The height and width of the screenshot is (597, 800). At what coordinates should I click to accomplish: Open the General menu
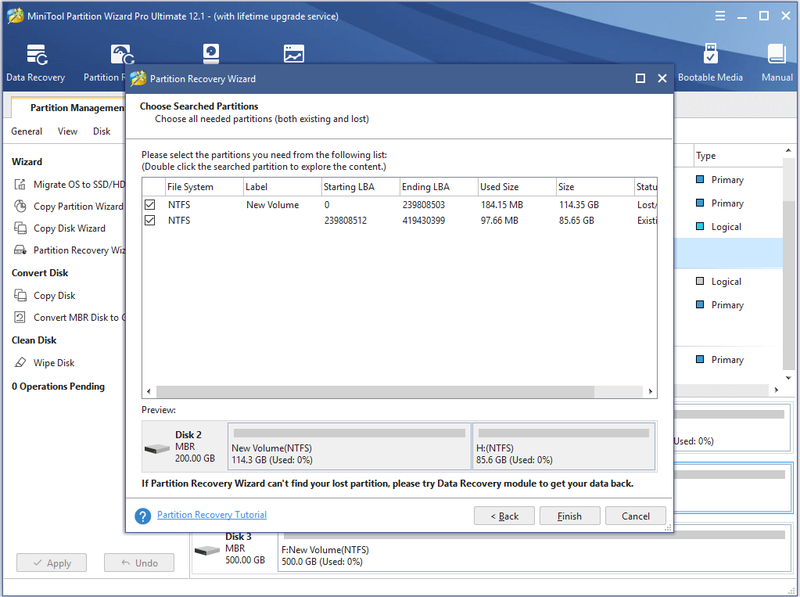pos(27,131)
